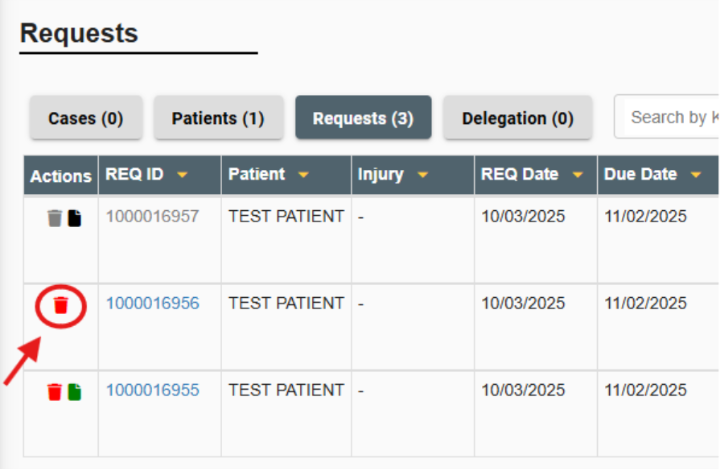Click the Patient column sort arrow
Screen dimensions: 720x469
(x=303, y=175)
